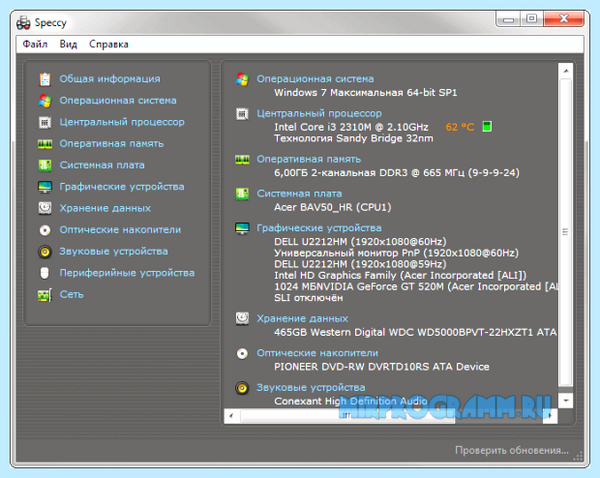Click the Центральный процессор heading in the summary
This screenshot has width=600, height=478.
point(319,113)
